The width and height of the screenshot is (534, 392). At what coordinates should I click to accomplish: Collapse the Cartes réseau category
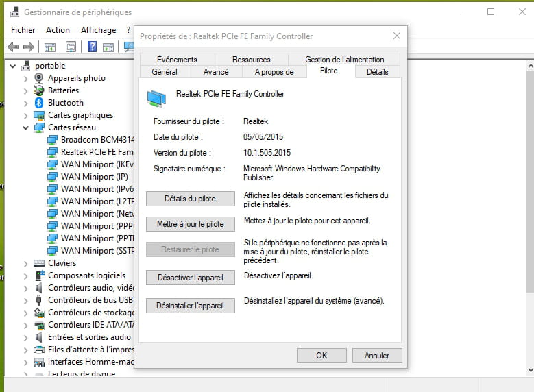click(26, 127)
